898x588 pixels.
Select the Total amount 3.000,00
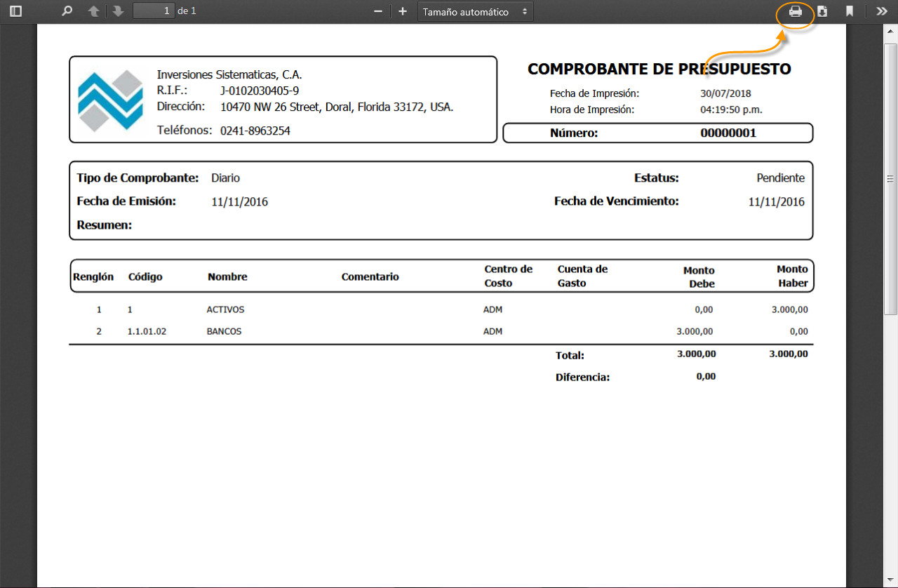(x=696, y=354)
